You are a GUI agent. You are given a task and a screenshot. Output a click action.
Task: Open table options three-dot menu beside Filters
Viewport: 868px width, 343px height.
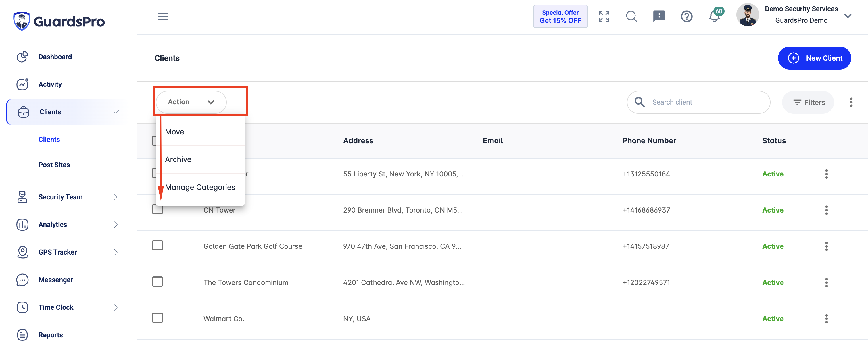tap(851, 102)
